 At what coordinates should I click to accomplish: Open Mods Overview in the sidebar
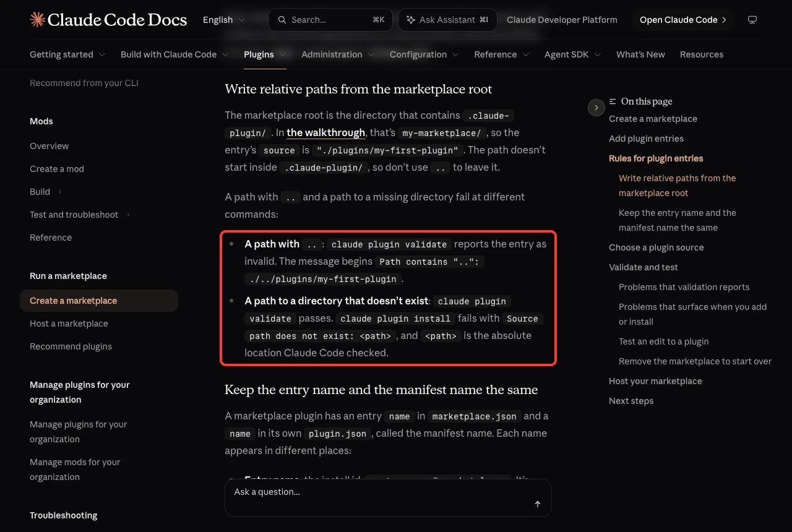pyautogui.click(x=49, y=146)
